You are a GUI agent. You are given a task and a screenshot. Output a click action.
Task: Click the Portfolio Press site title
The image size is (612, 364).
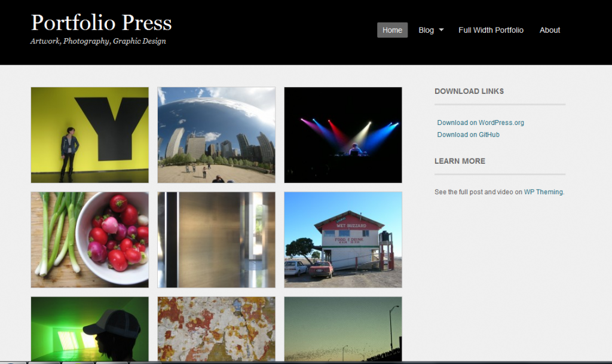[102, 23]
